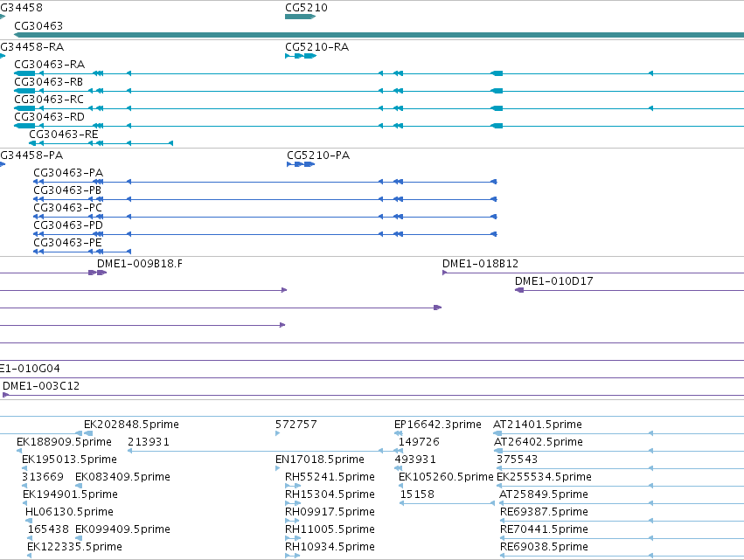Select EST EN17018.5prime

(320, 460)
